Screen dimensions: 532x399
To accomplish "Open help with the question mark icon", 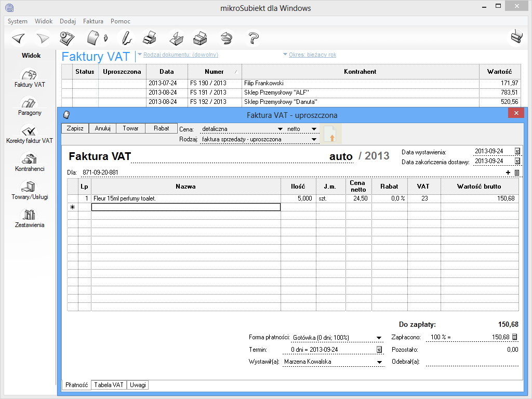I will click(x=253, y=38).
